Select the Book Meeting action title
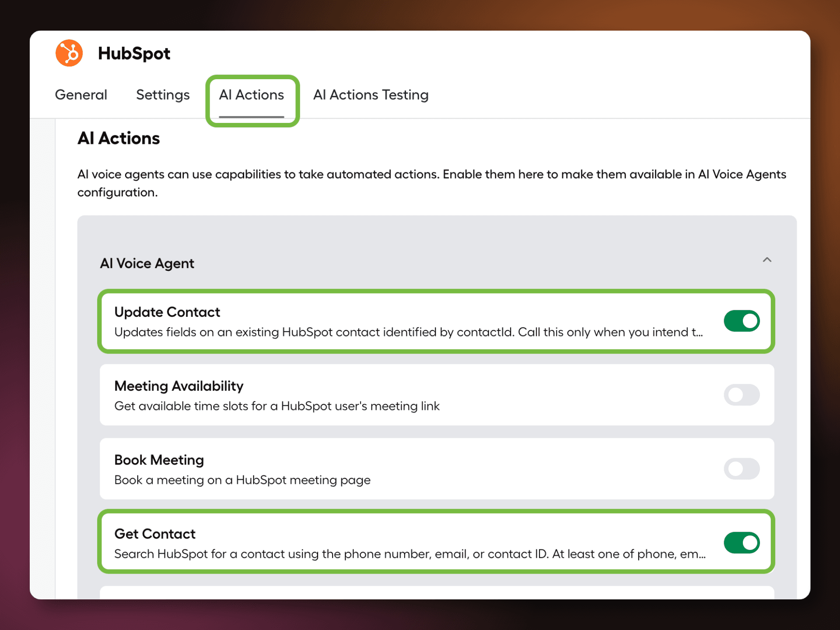Viewport: 840px width, 630px height. pyautogui.click(x=159, y=460)
